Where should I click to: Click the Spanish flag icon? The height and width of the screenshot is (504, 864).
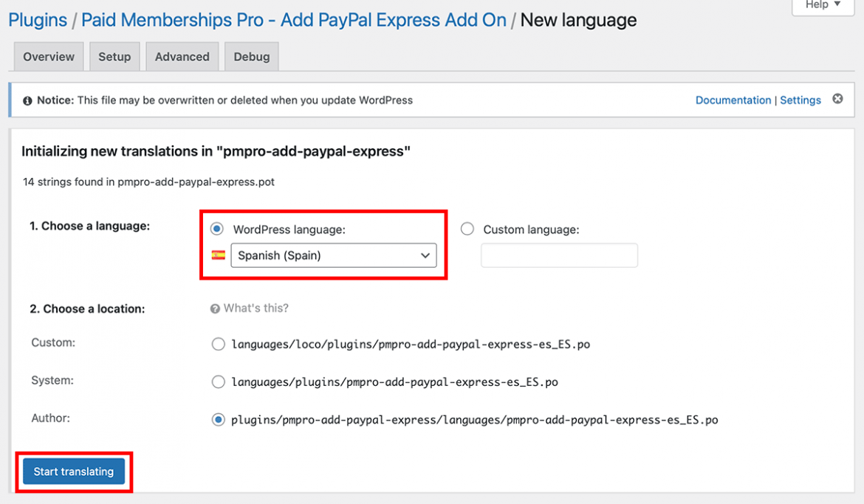[x=218, y=255]
